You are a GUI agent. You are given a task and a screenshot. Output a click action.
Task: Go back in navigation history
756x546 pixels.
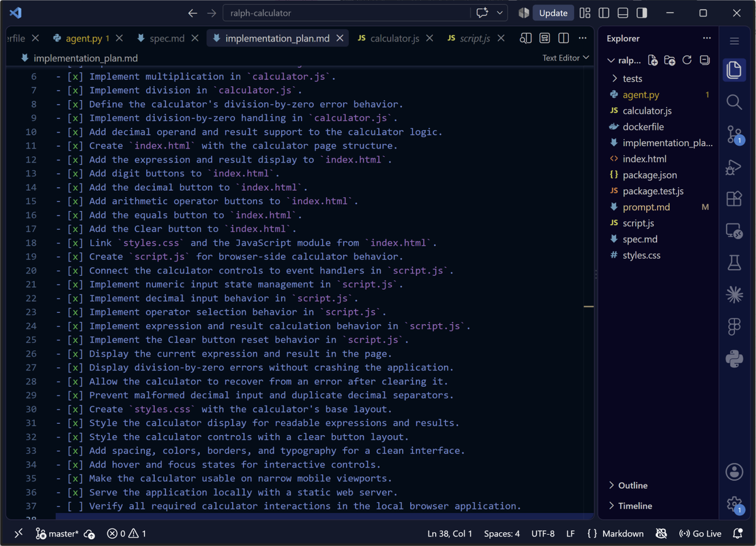(193, 13)
